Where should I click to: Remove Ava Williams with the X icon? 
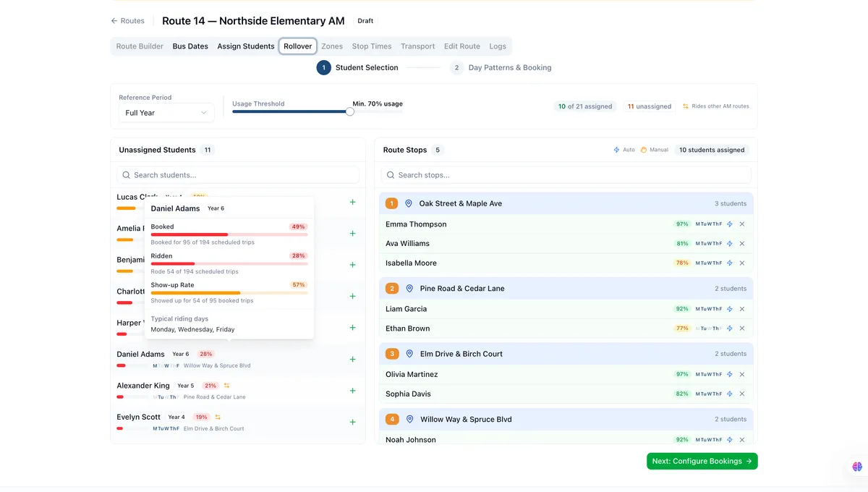(742, 244)
